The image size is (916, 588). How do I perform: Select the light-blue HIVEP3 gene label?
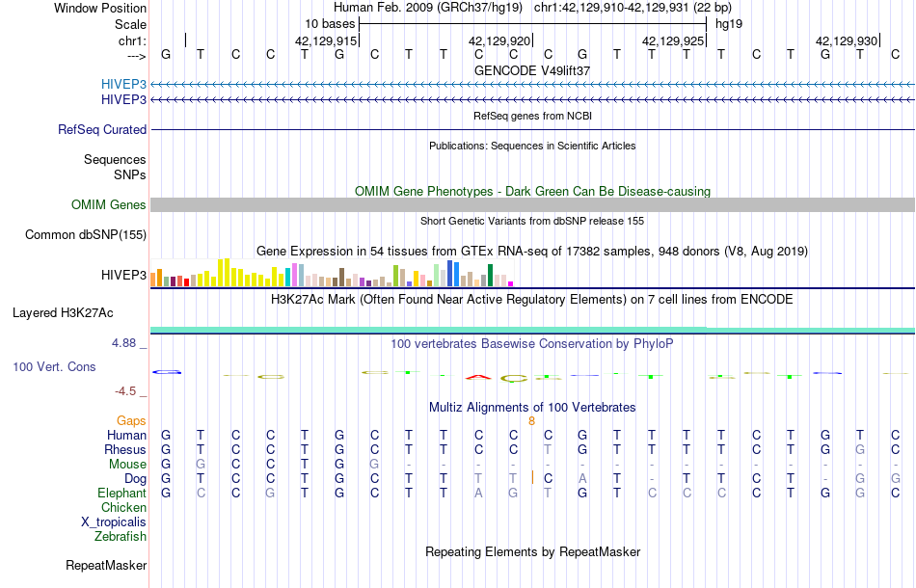[123, 84]
